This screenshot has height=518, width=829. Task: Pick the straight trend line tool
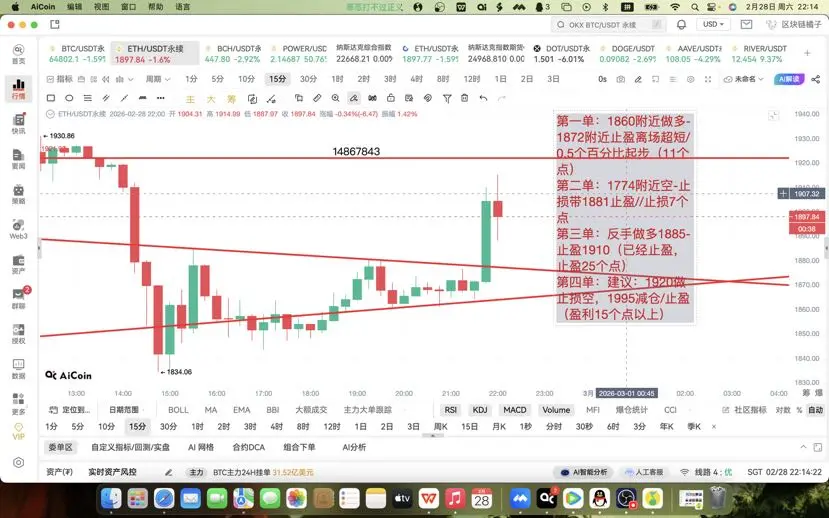124,98
